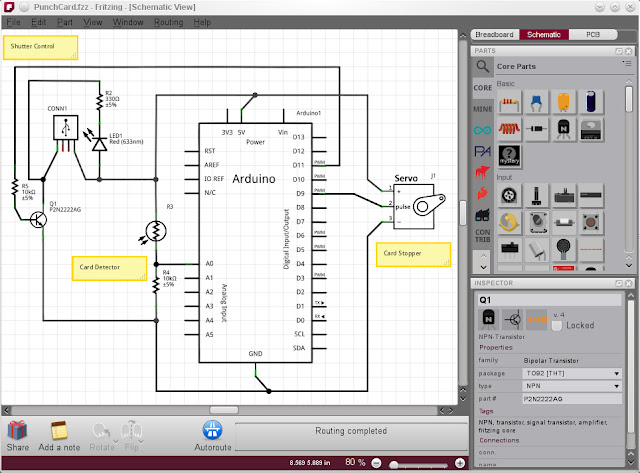Add a note using notepad icon
The image size is (640, 473).
point(59,431)
